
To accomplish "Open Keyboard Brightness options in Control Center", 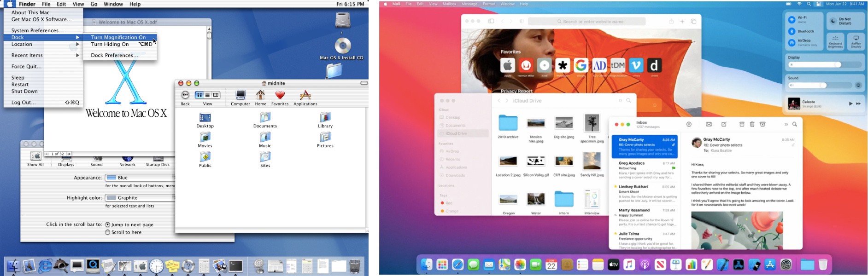I will click(x=835, y=41).
